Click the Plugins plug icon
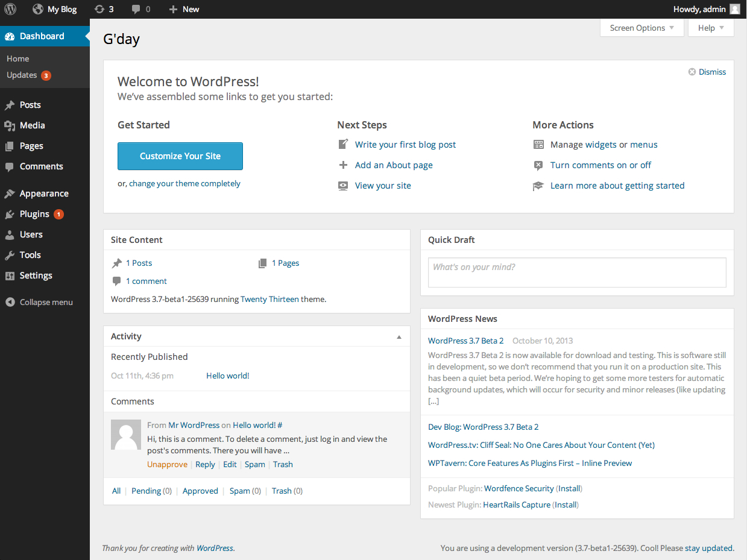This screenshot has height=560, width=747. coord(10,214)
